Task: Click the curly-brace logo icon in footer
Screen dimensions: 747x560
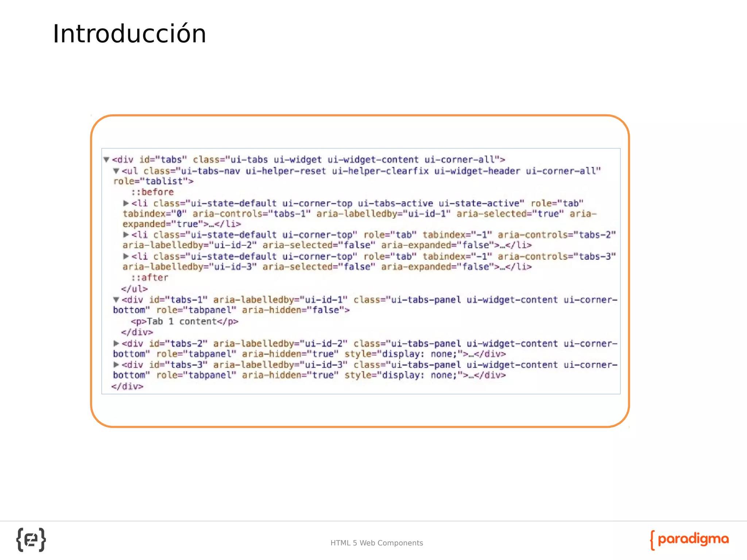Action: point(31,540)
